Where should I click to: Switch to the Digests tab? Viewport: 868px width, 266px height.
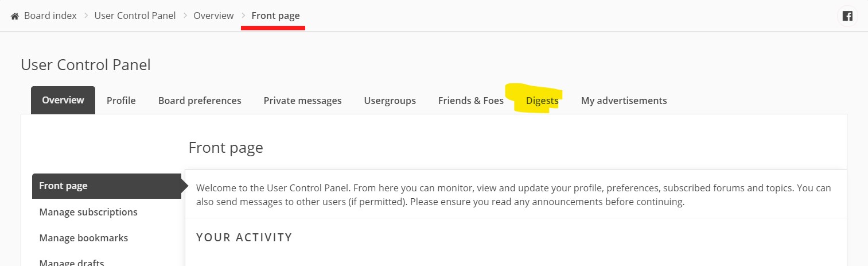[542, 101]
